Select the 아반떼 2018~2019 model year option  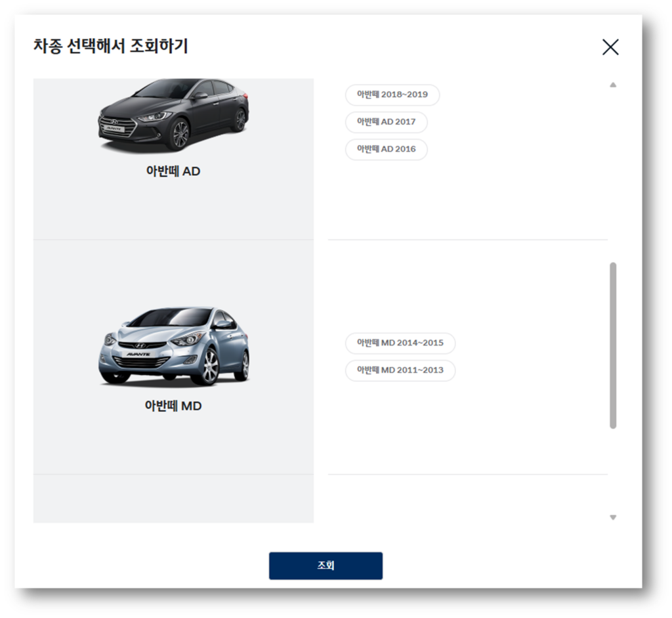click(x=392, y=95)
